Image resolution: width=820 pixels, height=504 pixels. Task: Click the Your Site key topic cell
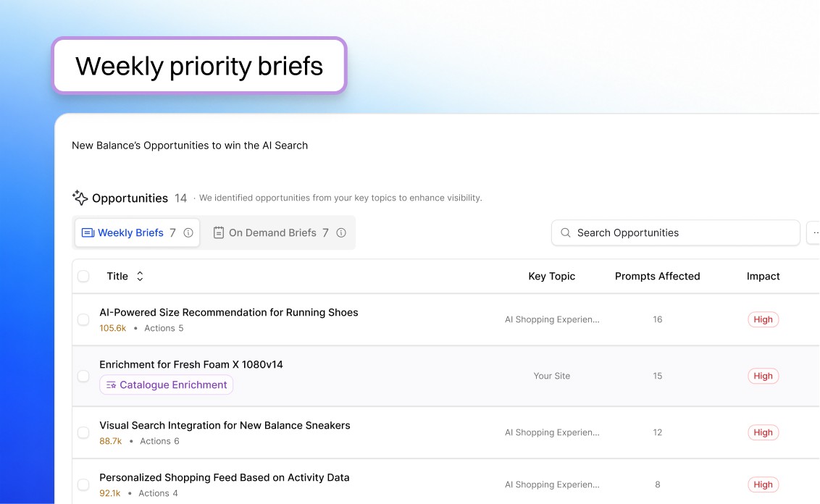coord(552,376)
